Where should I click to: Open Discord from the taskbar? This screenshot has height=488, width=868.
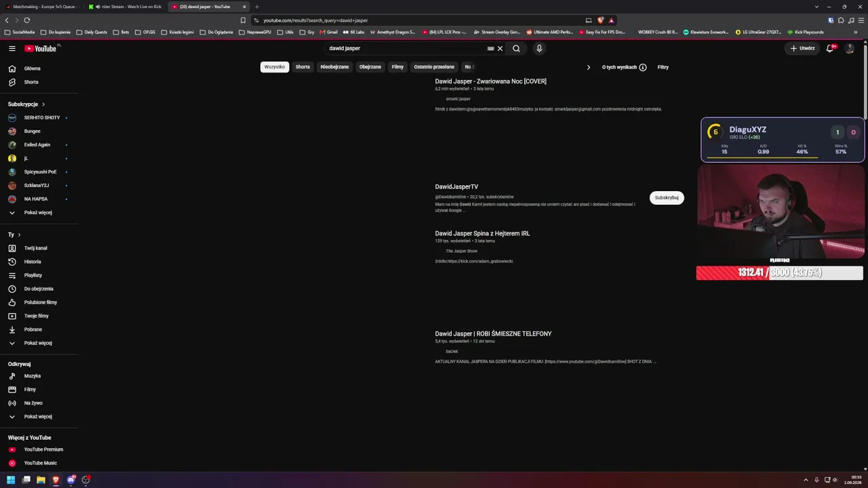[x=71, y=480]
